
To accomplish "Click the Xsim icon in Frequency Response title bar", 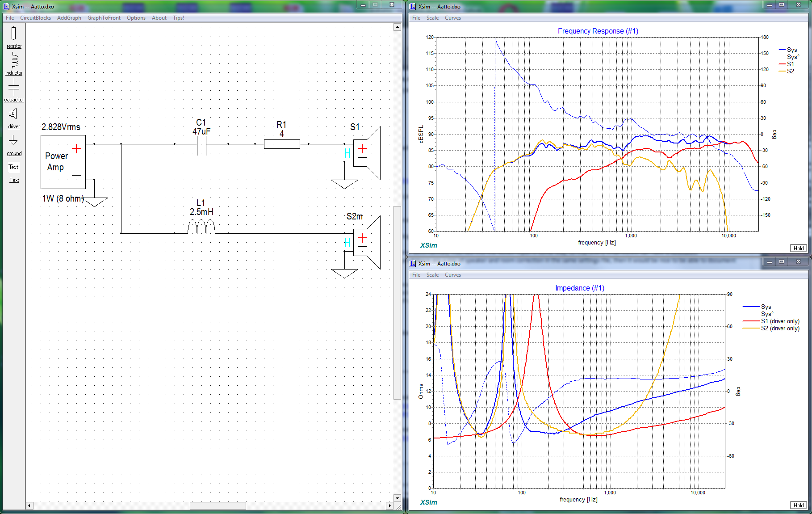I will [413, 6].
